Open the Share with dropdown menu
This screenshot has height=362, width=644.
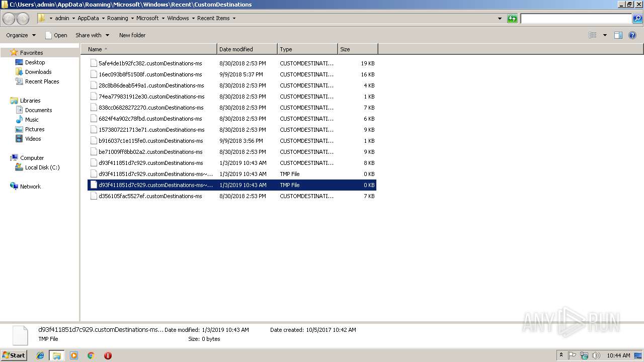[x=92, y=35]
